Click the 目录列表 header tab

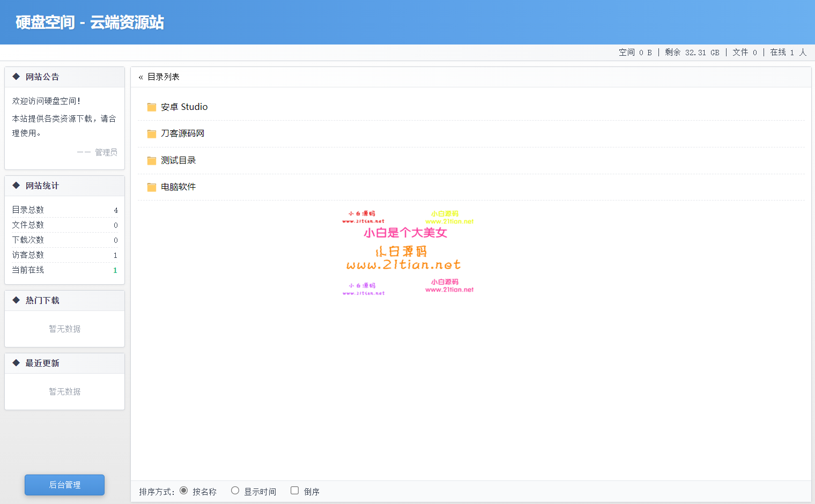tap(164, 76)
